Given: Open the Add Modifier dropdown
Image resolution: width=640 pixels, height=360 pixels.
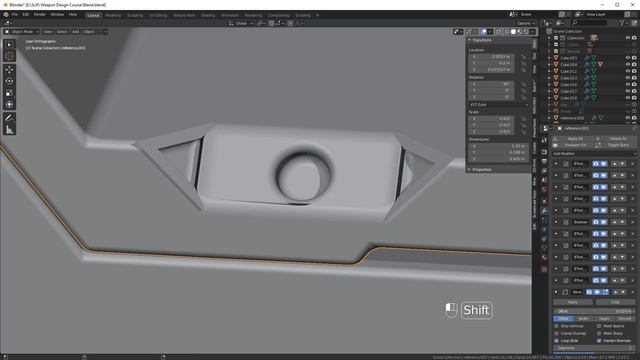Looking at the screenshot, I should point(594,154).
